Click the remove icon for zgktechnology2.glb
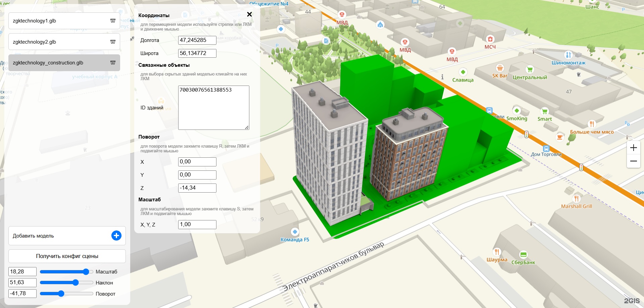Screen dimensions: 644x308 [x=113, y=42]
